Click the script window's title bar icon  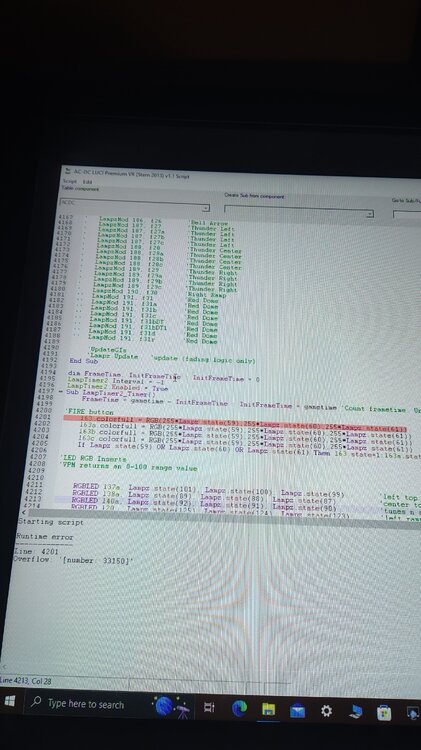66,171
